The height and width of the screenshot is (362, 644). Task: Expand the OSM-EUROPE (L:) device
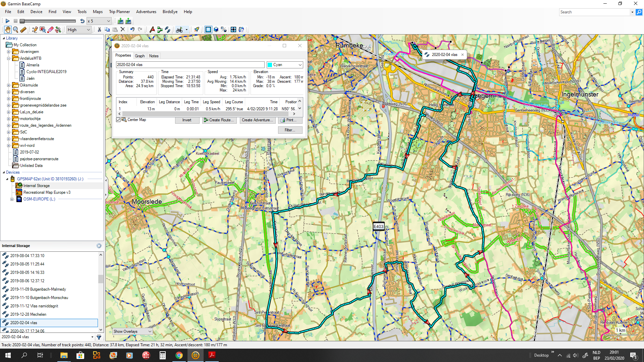(x=12, y=199)
